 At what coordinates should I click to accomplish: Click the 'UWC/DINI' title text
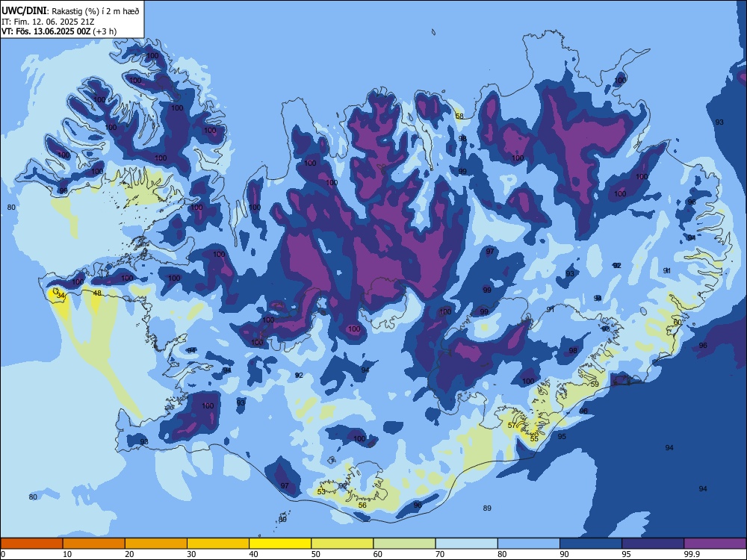[24, 10]
